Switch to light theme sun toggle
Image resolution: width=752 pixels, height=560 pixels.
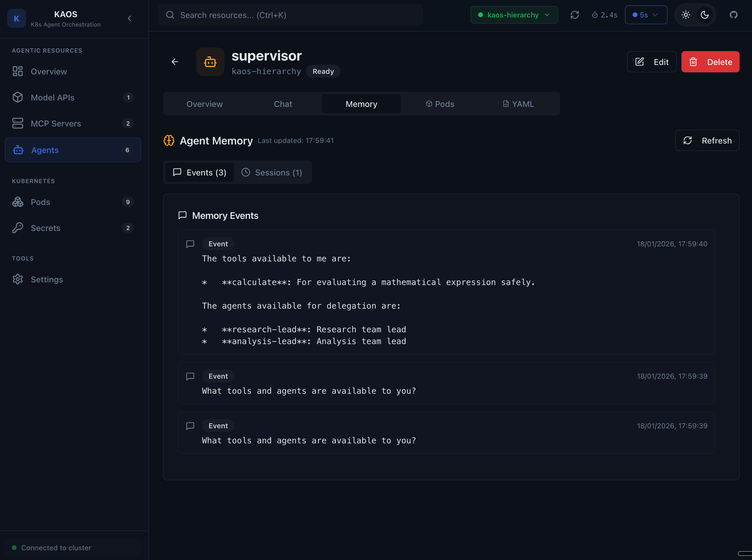[686, 15]
